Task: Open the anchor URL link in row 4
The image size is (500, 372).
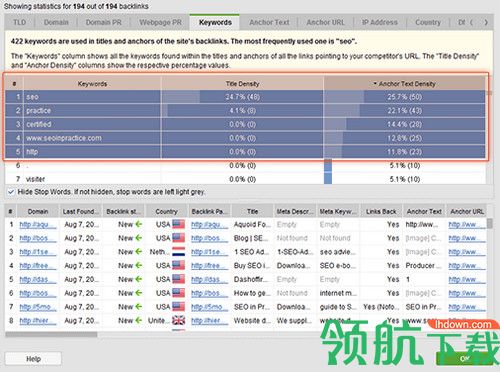Action: (466, 266)
